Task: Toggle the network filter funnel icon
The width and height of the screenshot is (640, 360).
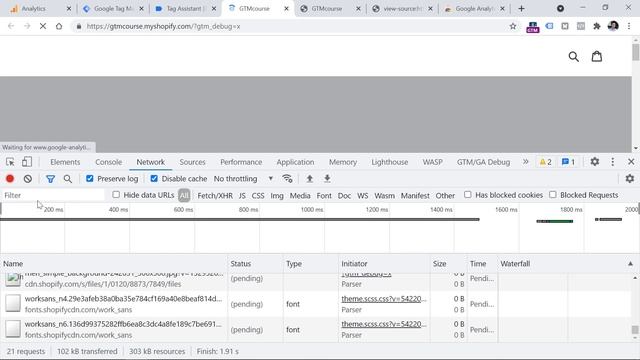Action: pyautogui.click(x=50, y=179)
